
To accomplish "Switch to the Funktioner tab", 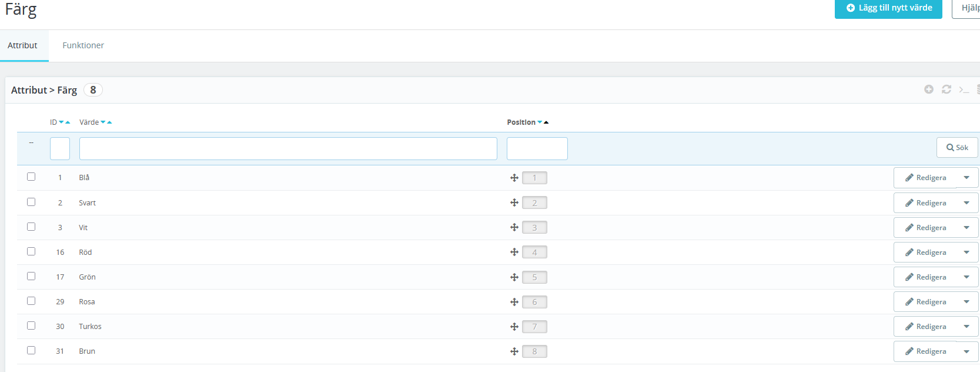I will (83, 45).
